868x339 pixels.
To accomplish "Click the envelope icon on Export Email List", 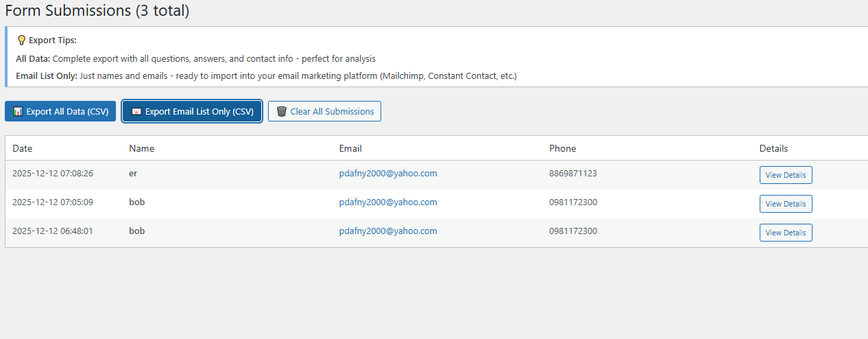I will pyautogui.click(x=136, y=112).
